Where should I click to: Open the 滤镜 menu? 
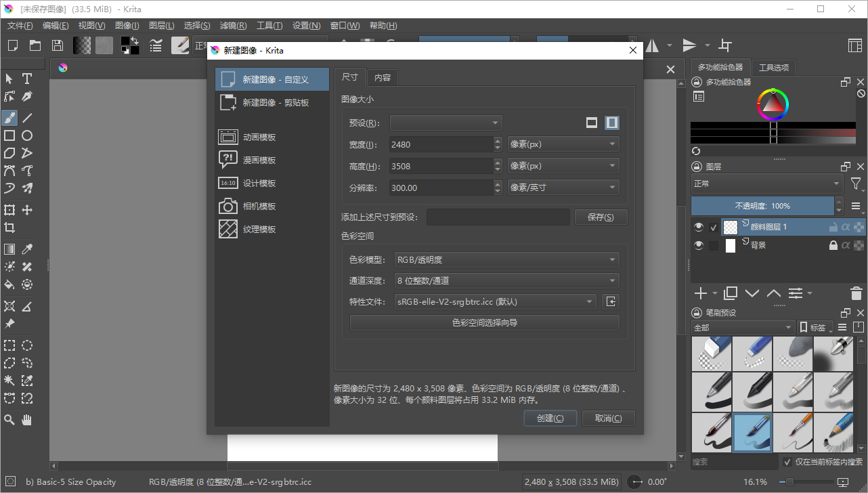[233, 25]
